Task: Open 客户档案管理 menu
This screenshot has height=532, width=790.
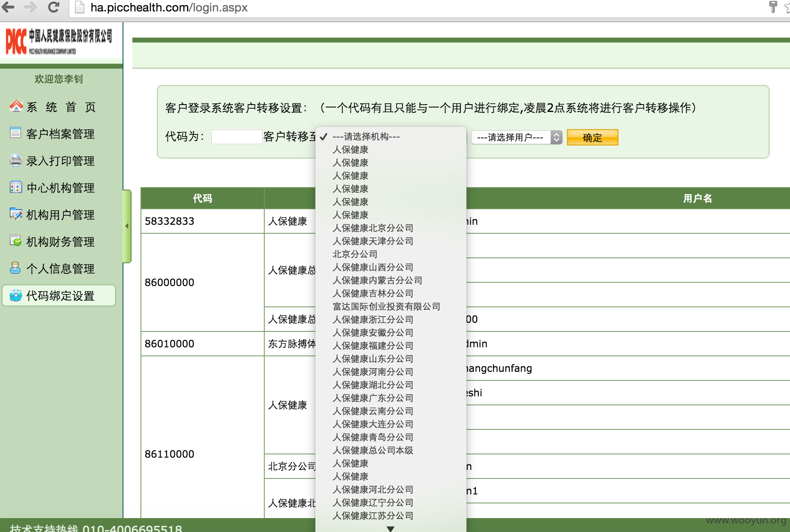Action: [60, 134]
